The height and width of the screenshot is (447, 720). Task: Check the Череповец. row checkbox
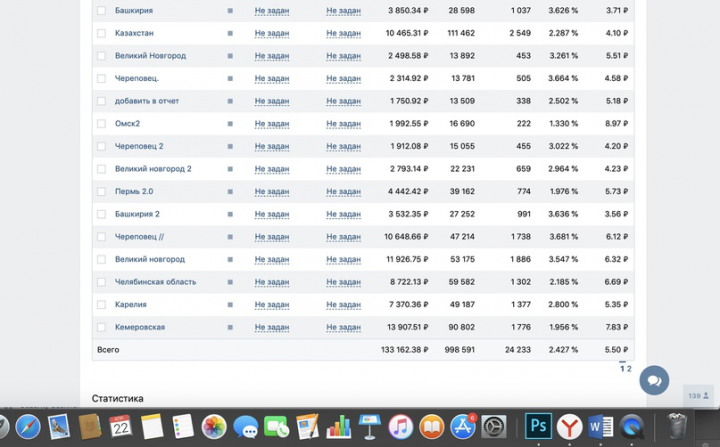(101, 78)
